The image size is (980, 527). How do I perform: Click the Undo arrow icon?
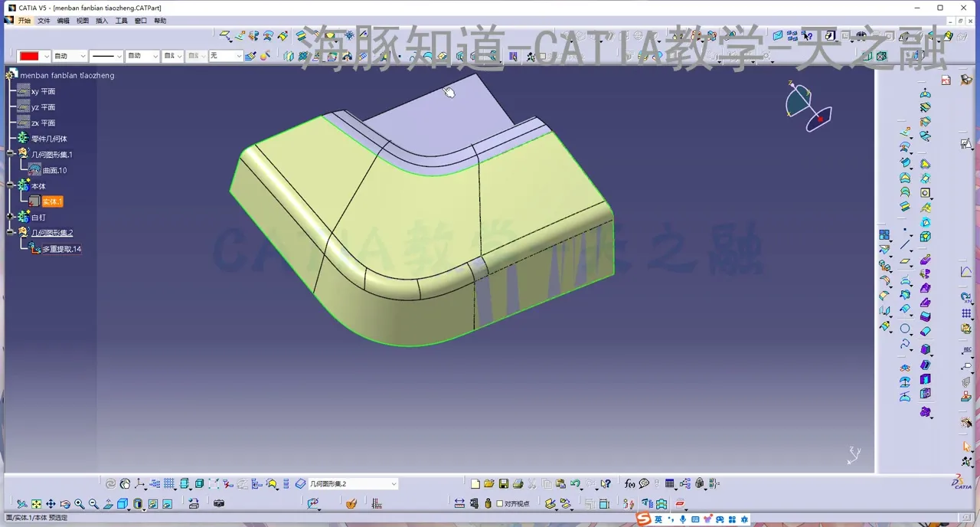tap(576, 483)
